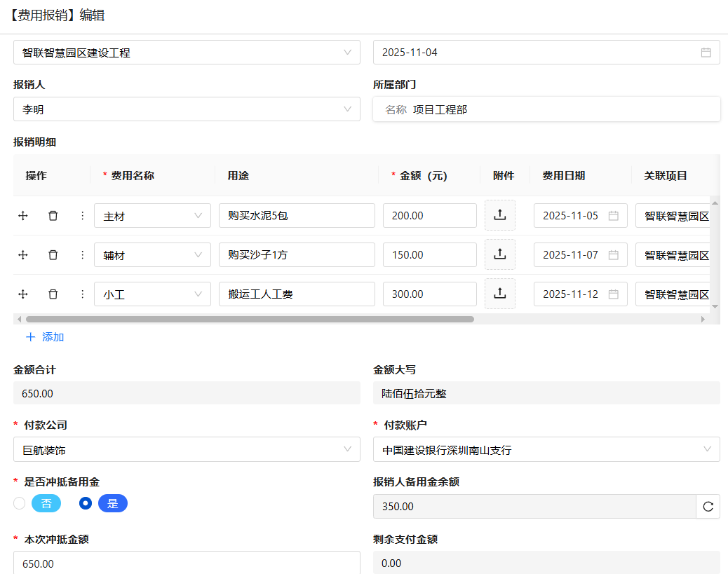Upload an attachment for the 购买水泥5包 row
The width and height of the screenshot is (728, 574).
[x=499, y=216]
